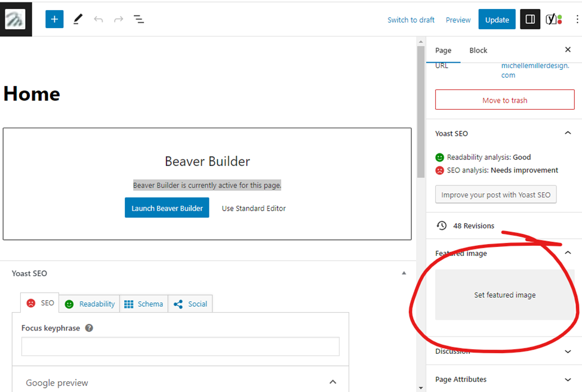
Task: Select the Schema tab
Action: [144, 304]
